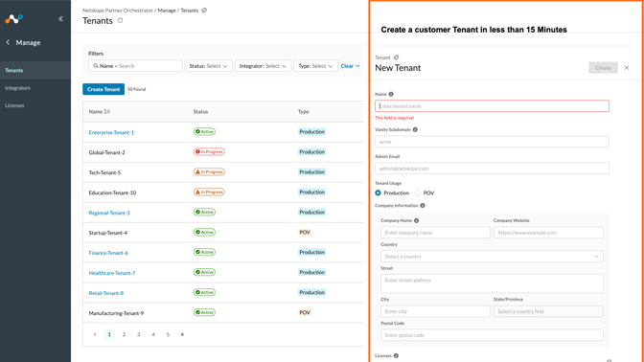Screen dimensions: 644x362
Task: Click the icon next to Tenant panel label
Action: 397,57
